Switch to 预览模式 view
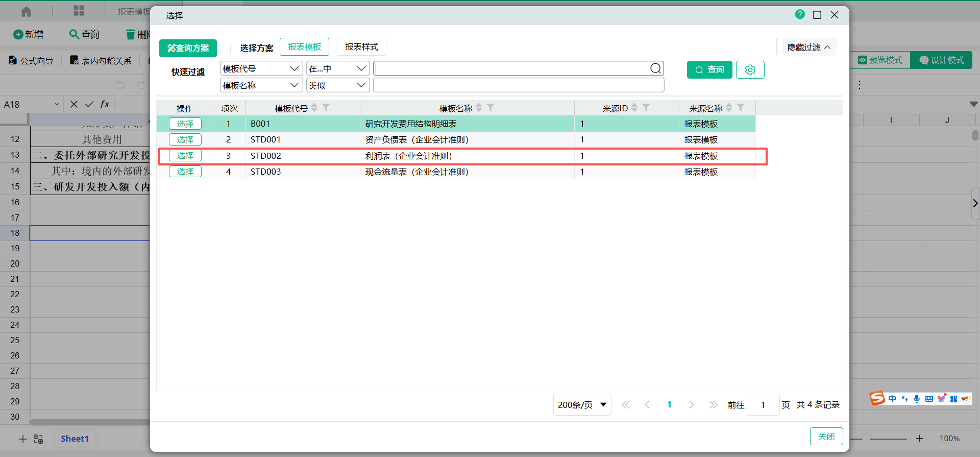Screen dimensions: 980x457 (x=880, y=60)
